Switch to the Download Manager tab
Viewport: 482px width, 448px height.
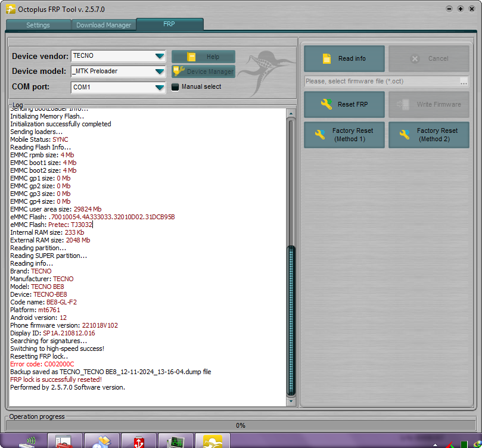104,25
